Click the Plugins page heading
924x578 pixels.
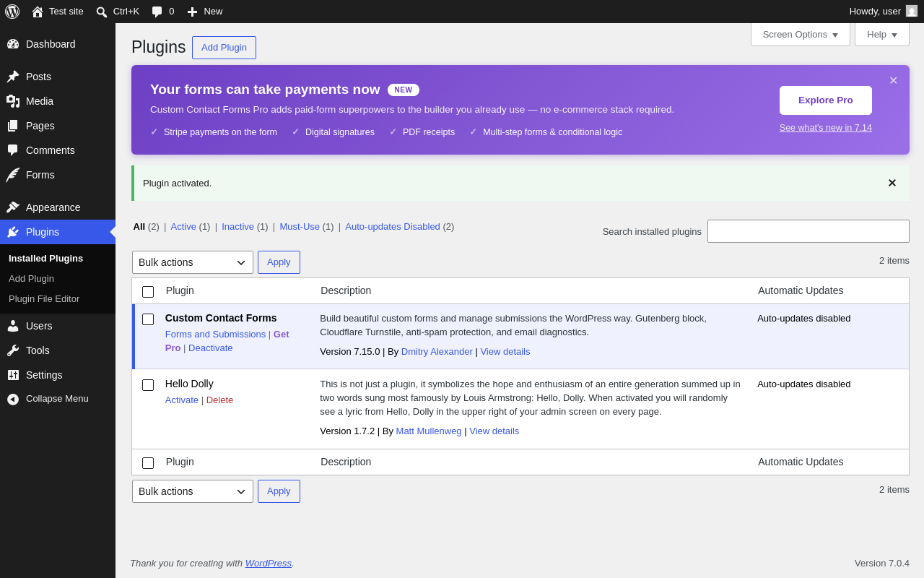pyautogui.click(x=158, y=47)
